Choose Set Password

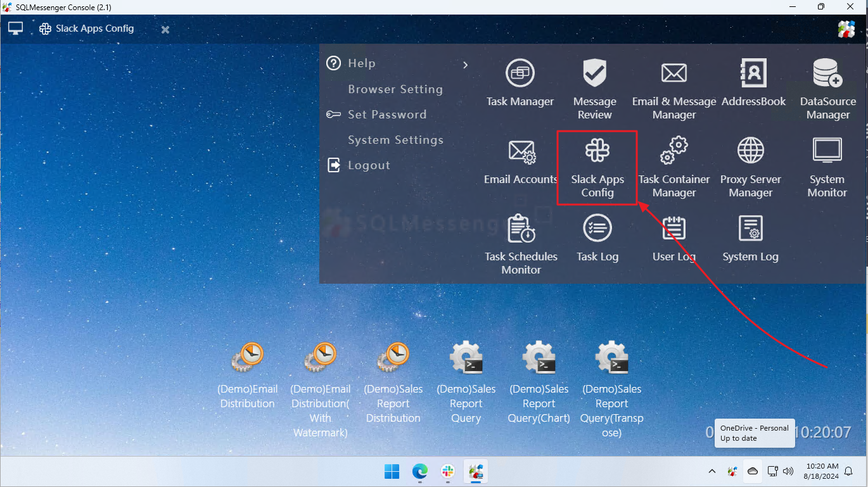click(387, 115)
